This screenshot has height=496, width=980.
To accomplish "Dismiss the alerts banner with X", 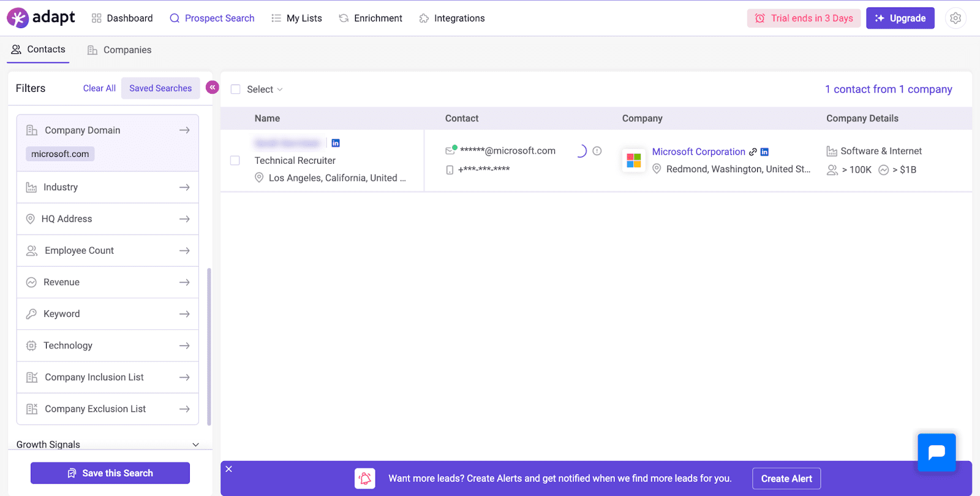I will [x=228, y=469].
